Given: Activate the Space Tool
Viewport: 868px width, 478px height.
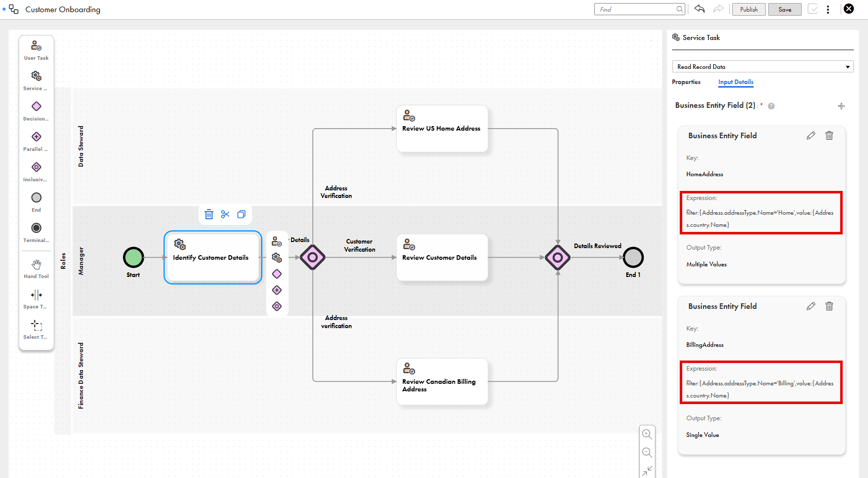Looking at the screenshot, I should (36, 299).
